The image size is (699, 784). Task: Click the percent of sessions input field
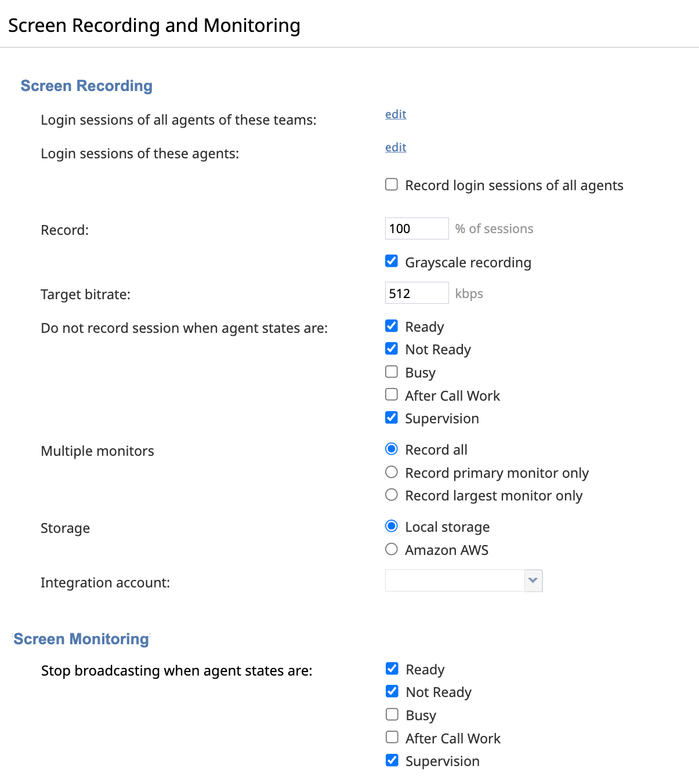(x=416, y=228)
